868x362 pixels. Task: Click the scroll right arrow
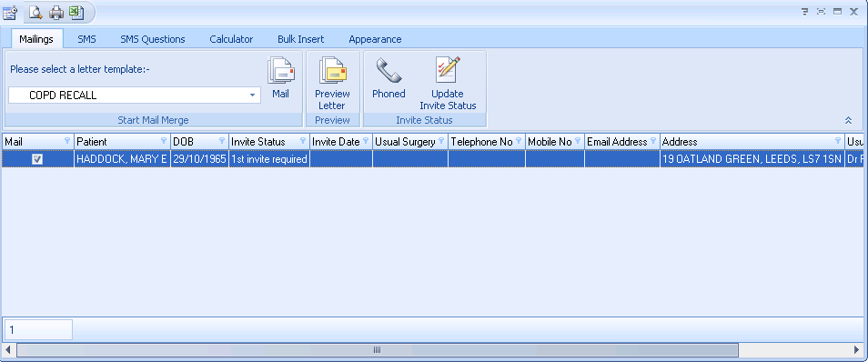[x=857, y=350]
